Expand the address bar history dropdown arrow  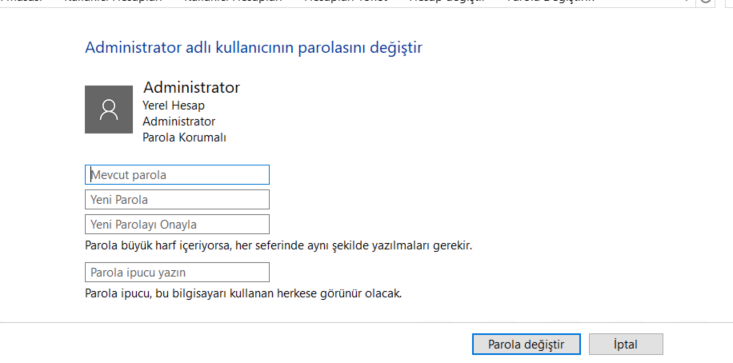coord(686,1)
